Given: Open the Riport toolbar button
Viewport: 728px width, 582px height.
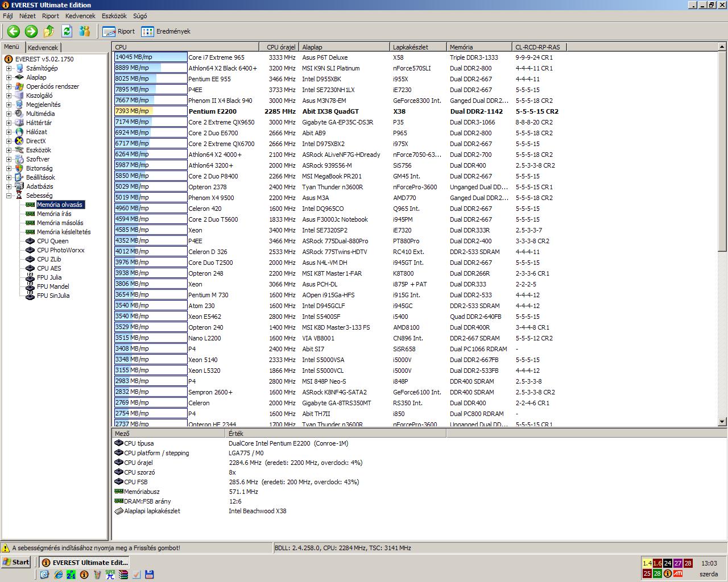Looking at the screenshot, I should coord(119,31).
